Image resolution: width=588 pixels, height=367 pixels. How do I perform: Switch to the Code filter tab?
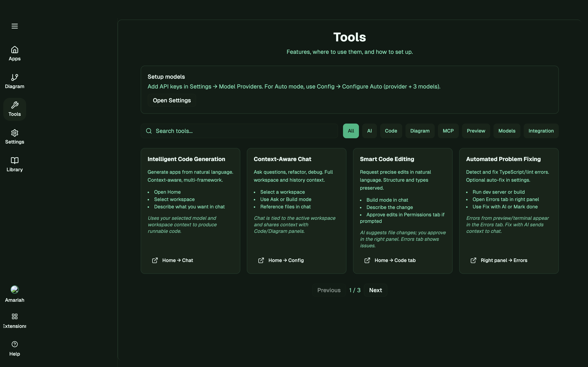pos(391,131)
